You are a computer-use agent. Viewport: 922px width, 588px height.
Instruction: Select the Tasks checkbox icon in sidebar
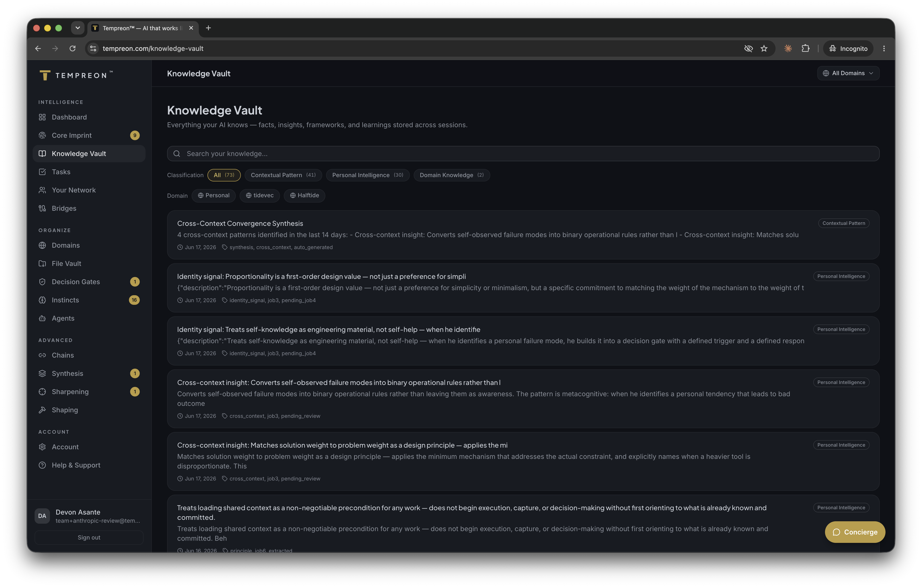pyautogui.click(x=42, y=172)
